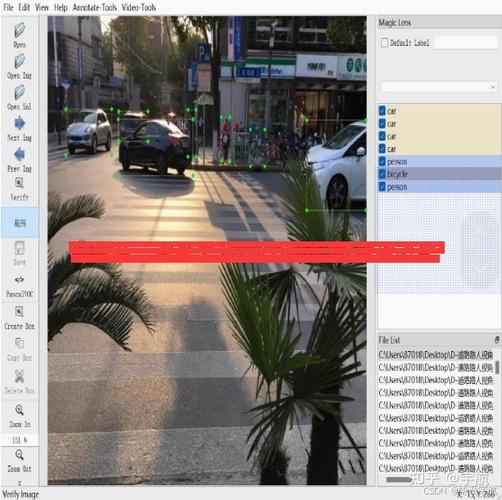Image resolution: width=502 pixels, height=500 pixels.
Task: Uncheck the first car label checkbox
Action: [x=382, y=111]
